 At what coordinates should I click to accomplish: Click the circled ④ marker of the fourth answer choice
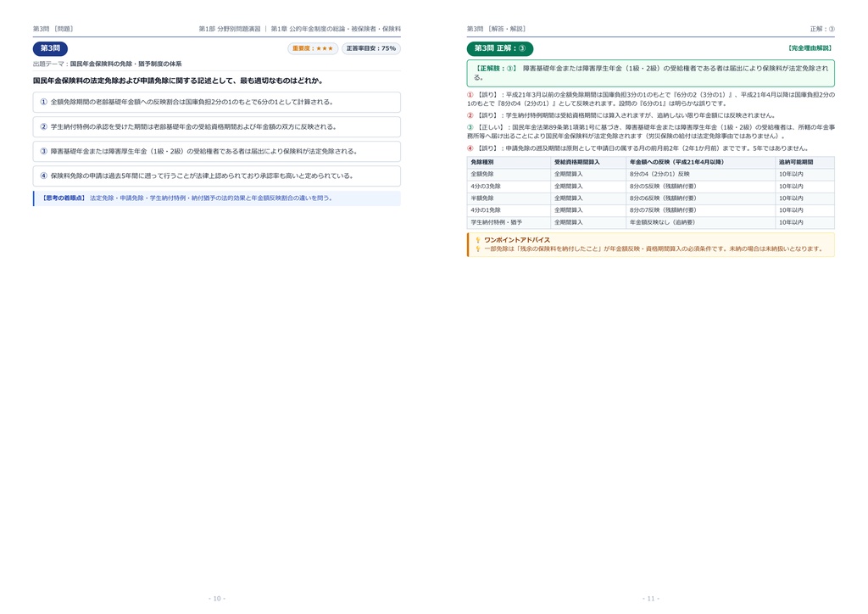tap(44, 176)
